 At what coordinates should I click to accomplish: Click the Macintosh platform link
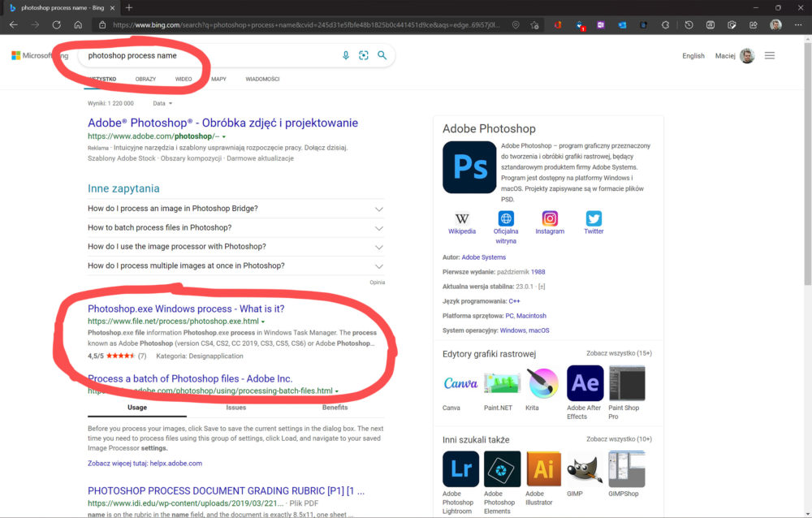(x=531, y=316)
